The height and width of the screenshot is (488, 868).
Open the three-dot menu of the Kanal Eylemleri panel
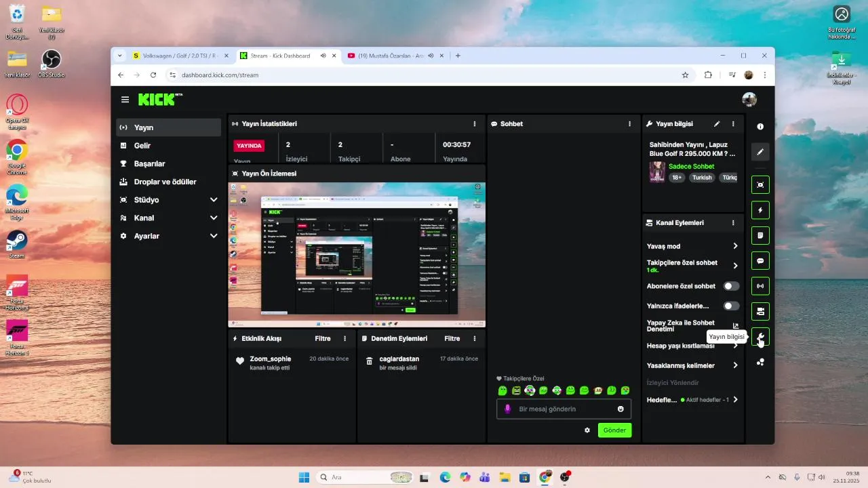pos(733,222)
